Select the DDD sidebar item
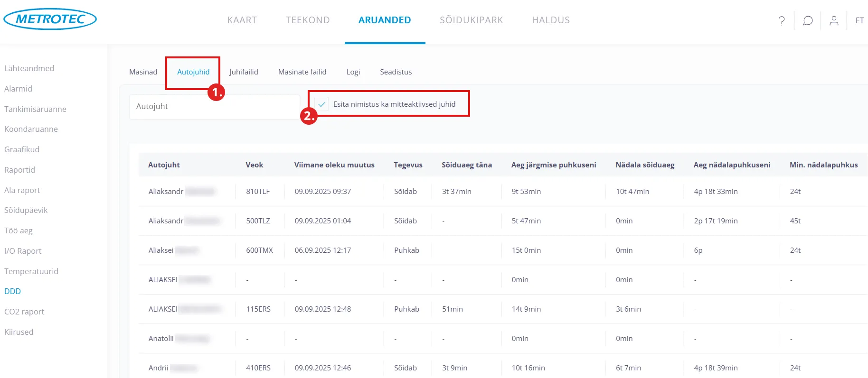 pyautogui.click(x=13, y=291)
